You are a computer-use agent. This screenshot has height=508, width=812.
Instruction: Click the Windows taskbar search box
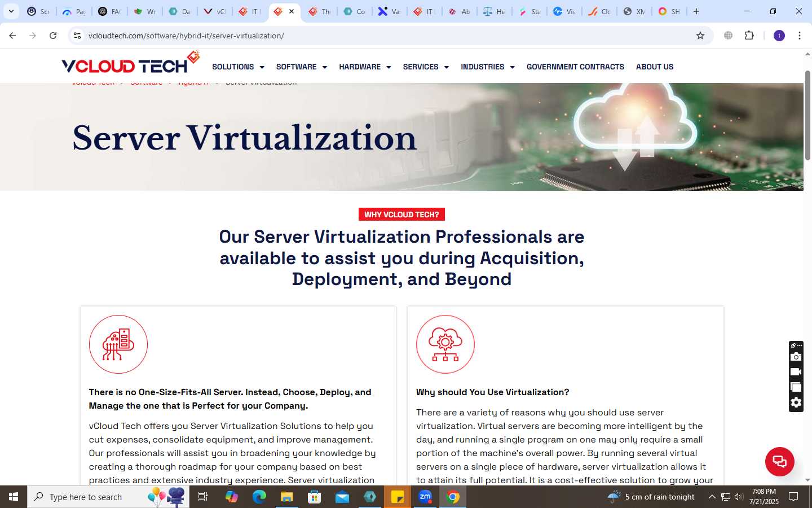[x=108, y=497]
